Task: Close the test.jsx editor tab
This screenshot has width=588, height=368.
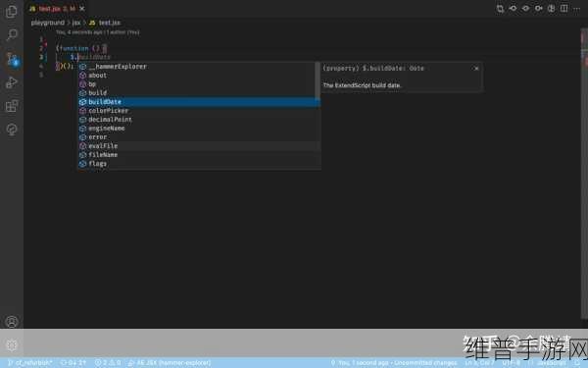Action: 82,8
